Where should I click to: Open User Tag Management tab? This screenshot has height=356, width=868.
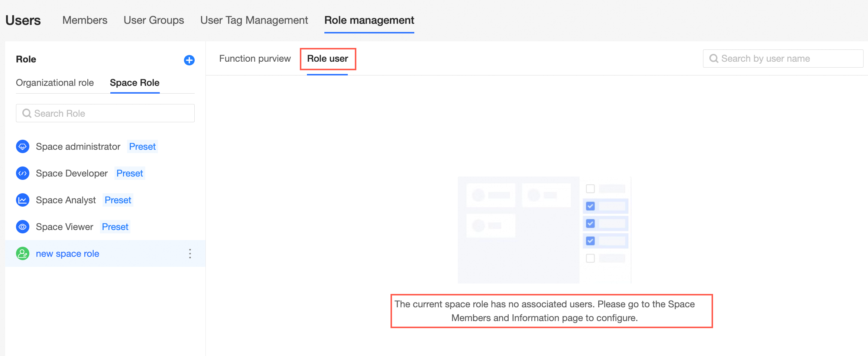254,20
